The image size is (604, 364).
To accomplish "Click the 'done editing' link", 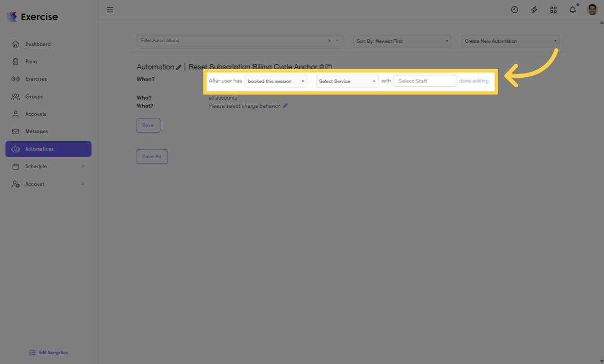I will pyautogui.click(x=474, y=81).
